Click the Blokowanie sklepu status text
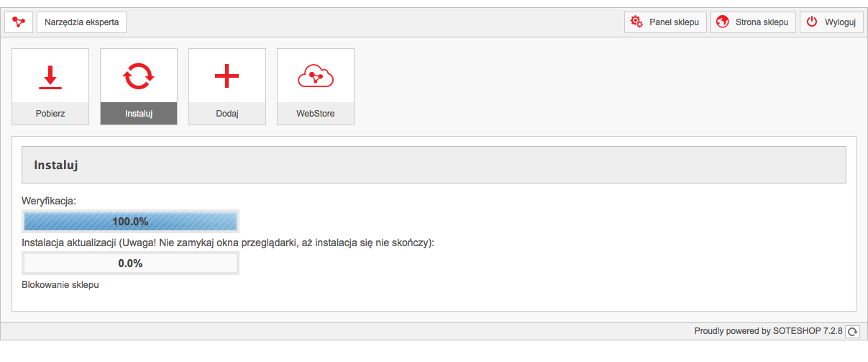868x362 pixels. pos(60,284)
